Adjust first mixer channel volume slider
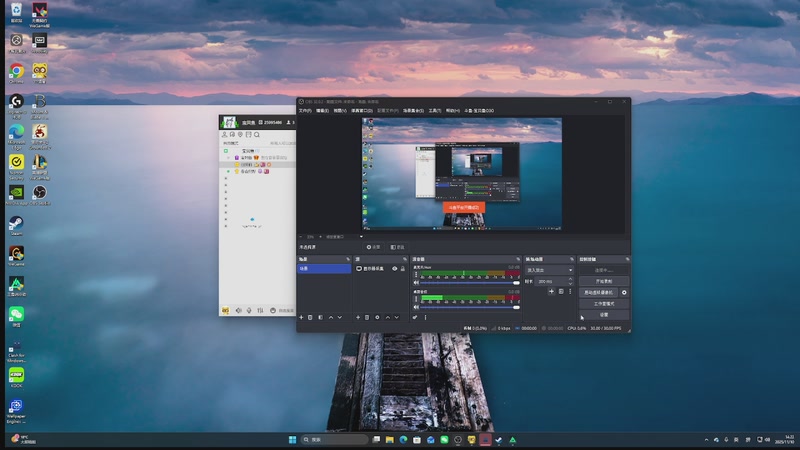 pyautogui.click(x=469, y=283)
